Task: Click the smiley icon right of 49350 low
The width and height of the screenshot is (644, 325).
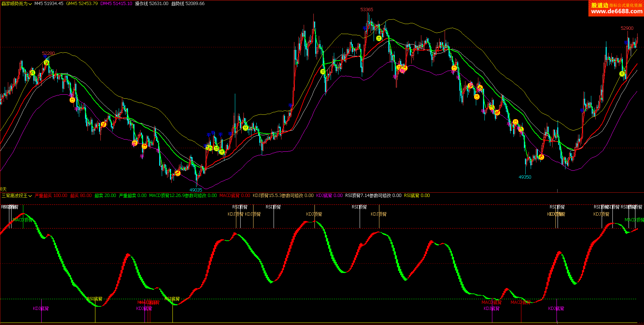Action: [541, 157]
